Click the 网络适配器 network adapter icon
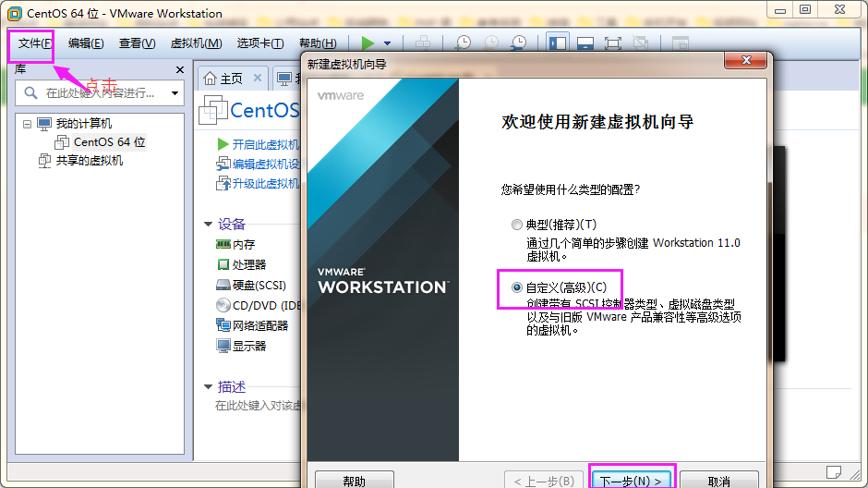This screenshot has width=868, height=488. pos(223,325)
